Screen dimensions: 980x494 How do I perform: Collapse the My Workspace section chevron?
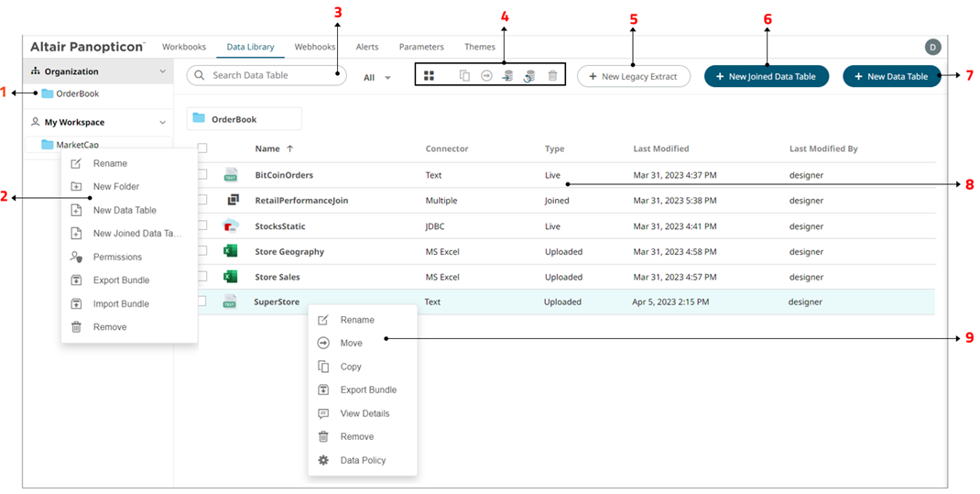pos(163,122)
